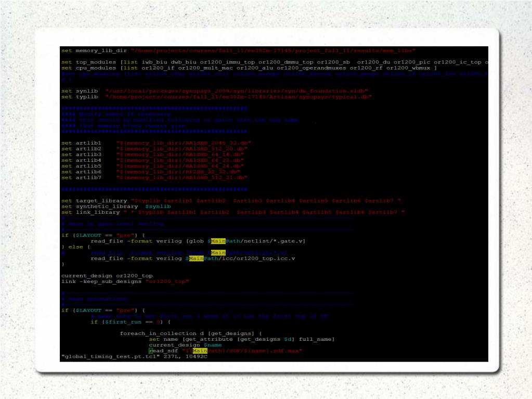Click 'set target_library' text
Viewport: 532px width, 399px height.
(x=94, y=200)
